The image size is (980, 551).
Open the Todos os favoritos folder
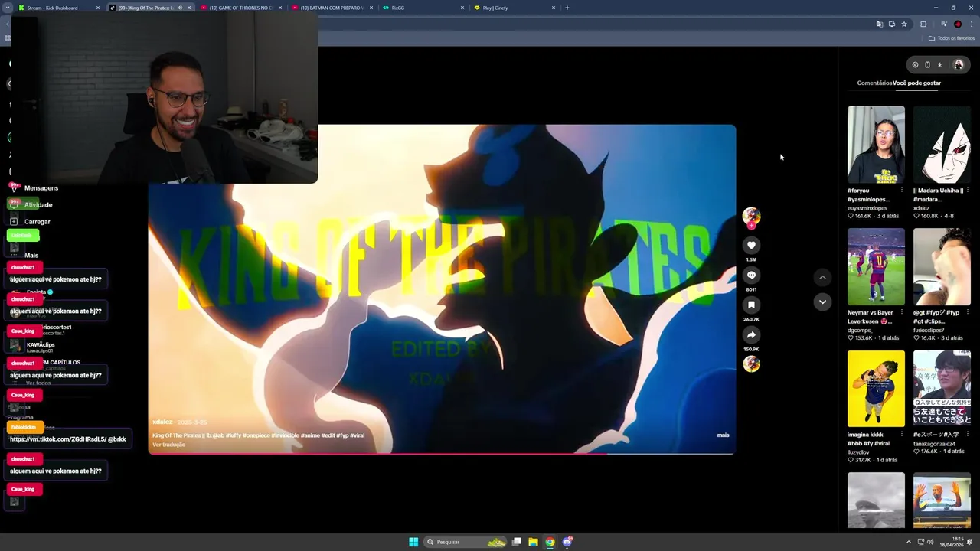pyautogui.click(x=952, y=38)
